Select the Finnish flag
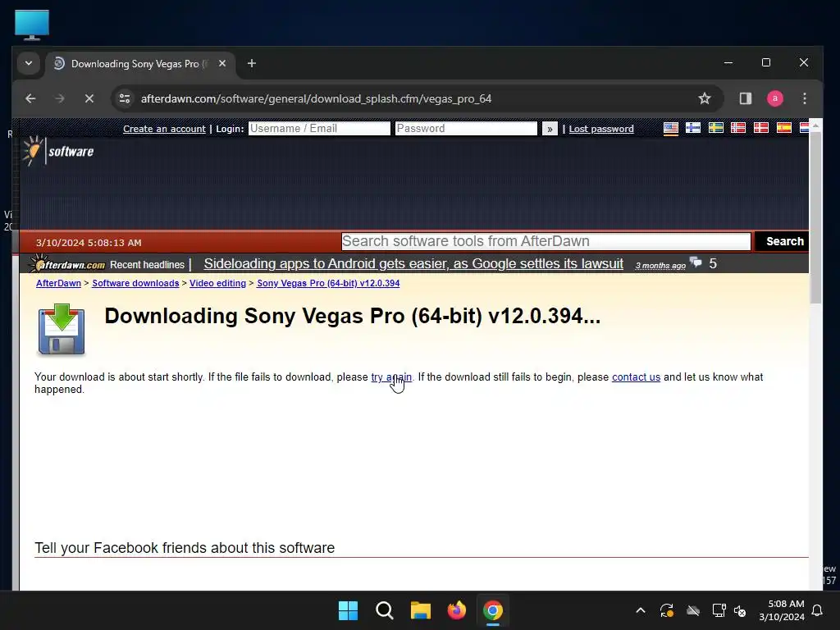This screenshot has width=840, height=630. tap(692, 128)
